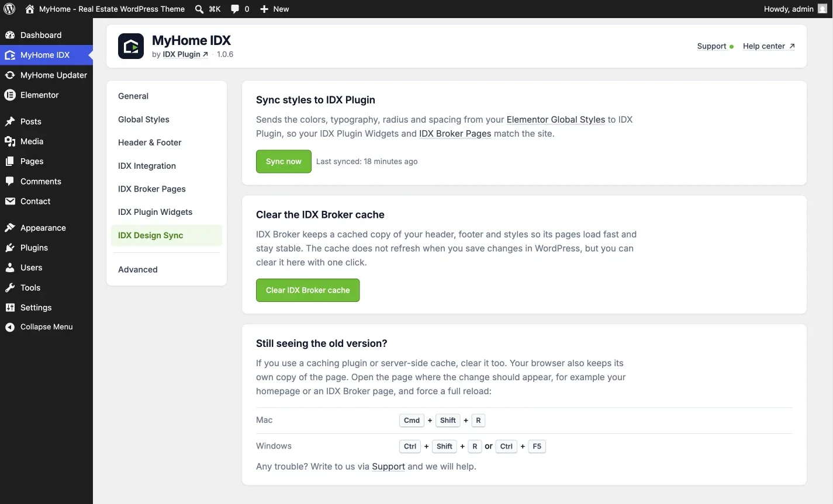Click the WordPress logo icon
Image resolution: width=833 pixels, height=504 pixels.
(x=9, y=9)
